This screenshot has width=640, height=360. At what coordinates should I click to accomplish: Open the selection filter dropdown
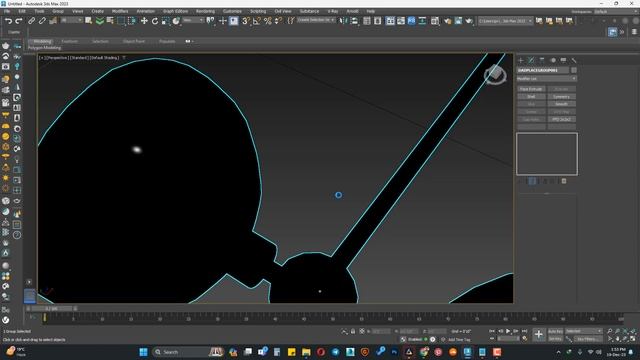pyautogui.click(x=71, y=20)
